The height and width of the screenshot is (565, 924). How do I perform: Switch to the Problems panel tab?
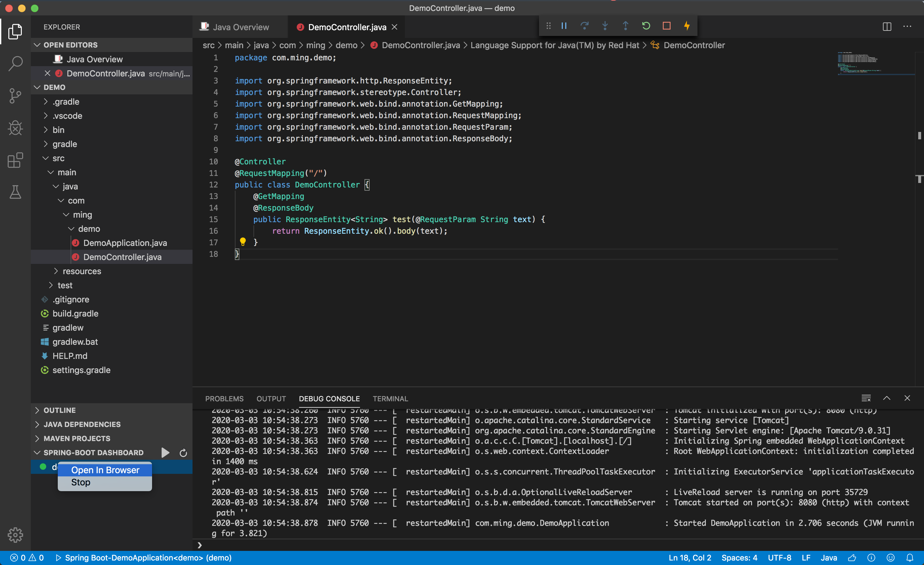coord(224,398)
